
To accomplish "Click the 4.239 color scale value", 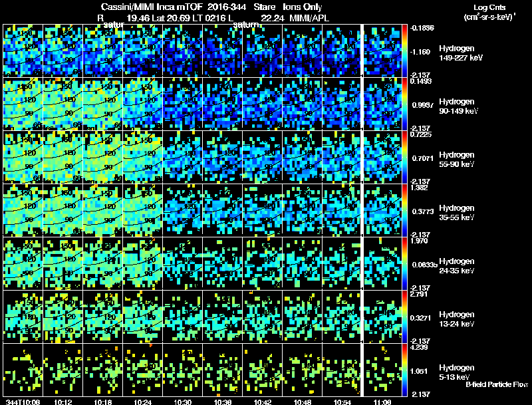I will pos(419,347).
